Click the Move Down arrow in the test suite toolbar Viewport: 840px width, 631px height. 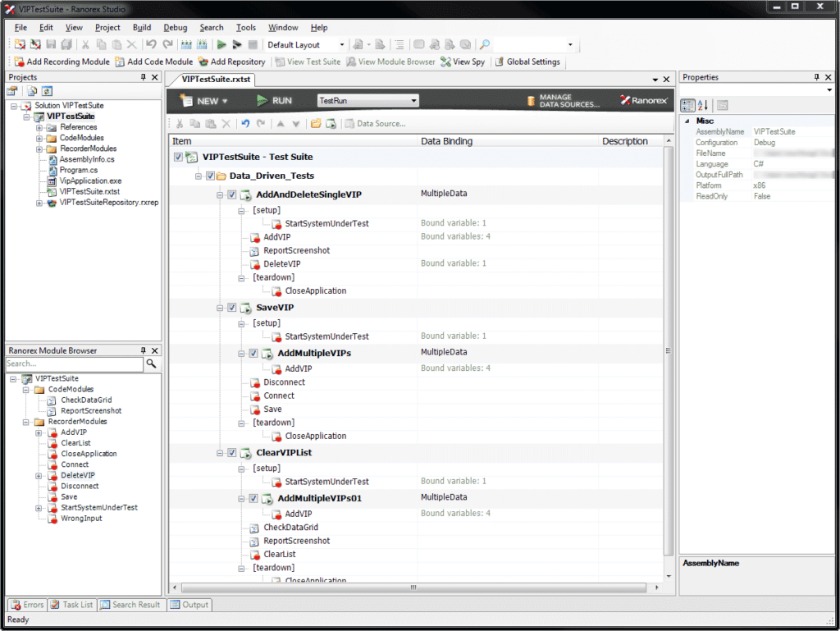[x=295, y=124]
